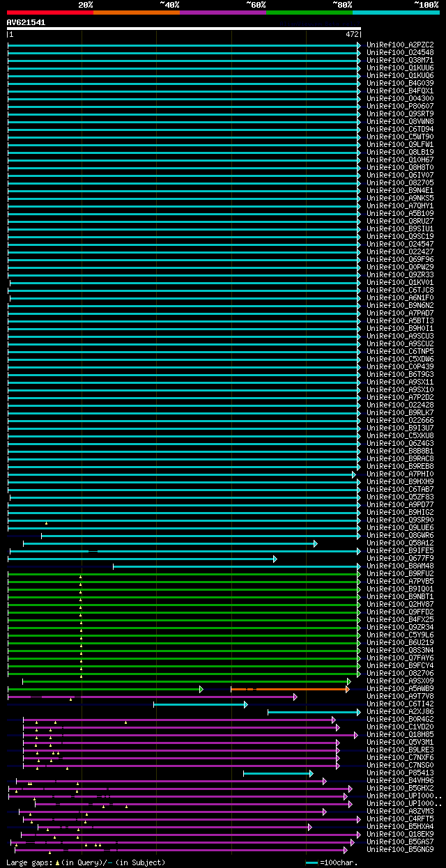
Task: Select hit UniRef100_Q18H85
Action: tap(400, 735)
